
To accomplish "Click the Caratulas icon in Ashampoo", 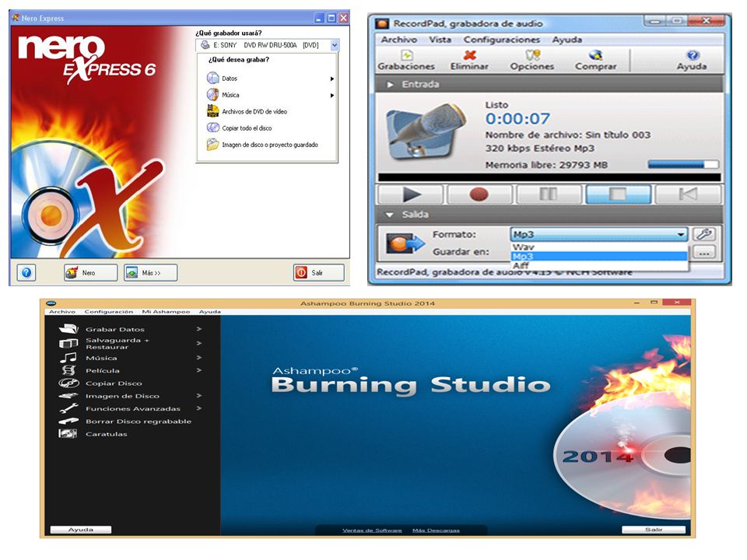I will coord(68,433).
